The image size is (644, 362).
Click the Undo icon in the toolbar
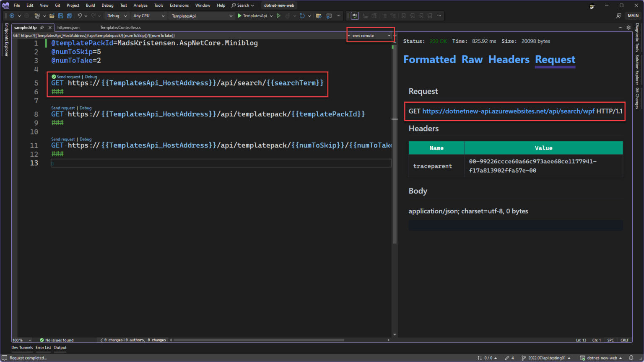pyautogui.click(x=80, y=16)
